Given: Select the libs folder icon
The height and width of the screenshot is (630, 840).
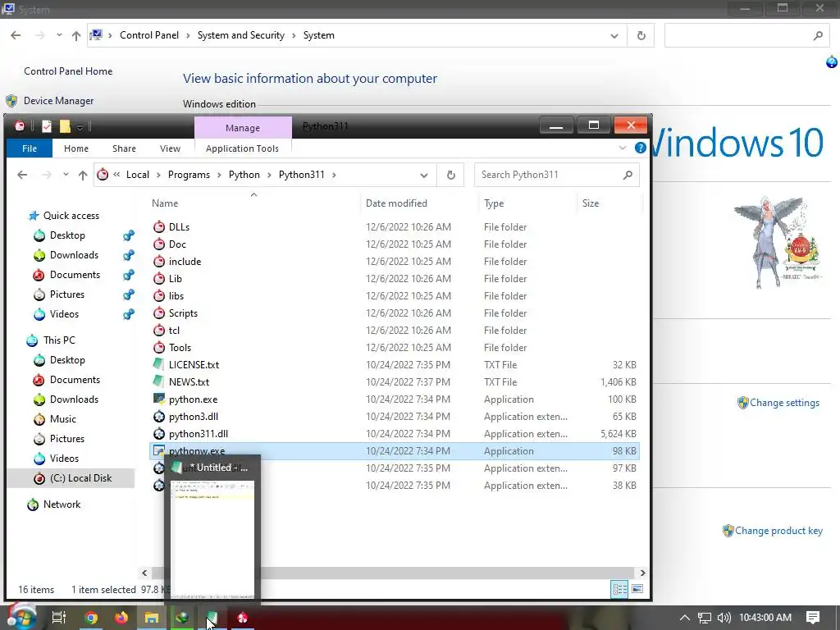Looking at the screenshot, I should tap(158, 295).
